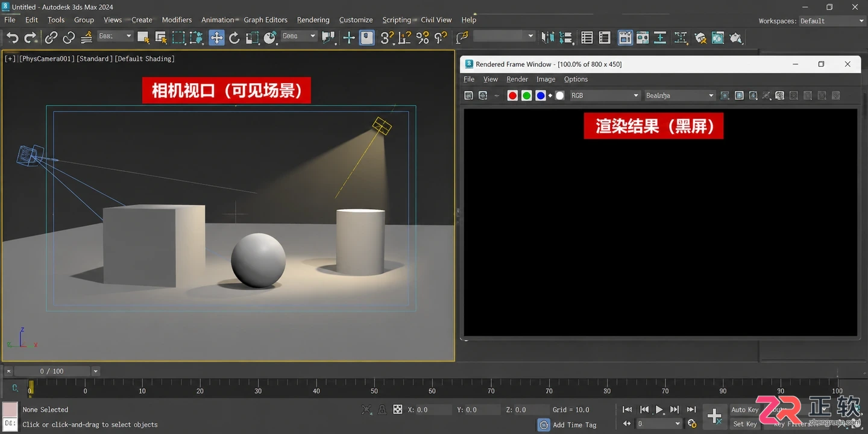Expand the dropdown beside the 0 / 100 field
Screen dimensions: 868x434
[96, 371]
